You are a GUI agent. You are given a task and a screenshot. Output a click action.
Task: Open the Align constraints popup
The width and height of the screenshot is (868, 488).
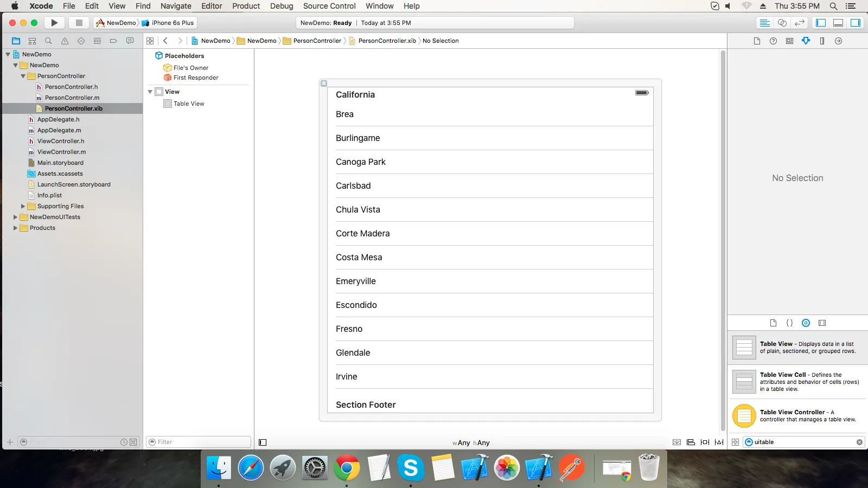click(x=691, y=442)
